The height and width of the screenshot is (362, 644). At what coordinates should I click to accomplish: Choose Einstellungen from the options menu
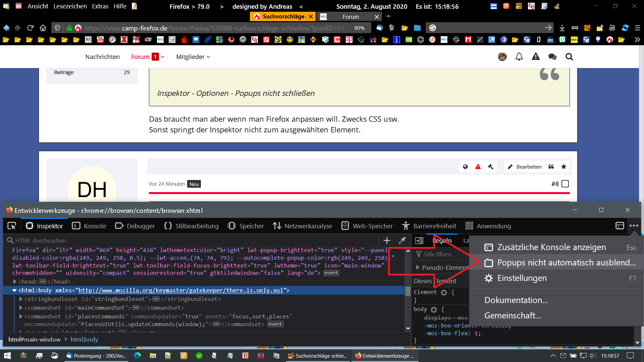(522, 278)
